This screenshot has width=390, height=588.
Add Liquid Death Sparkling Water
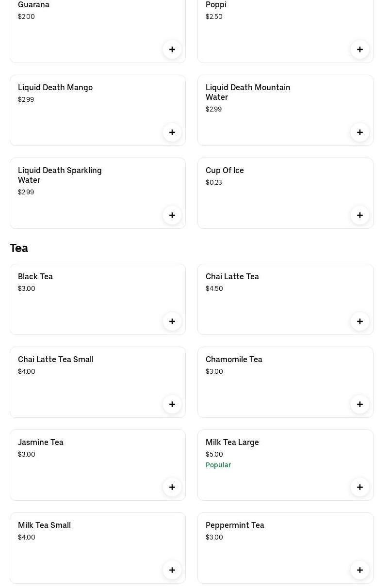[172, 215]
